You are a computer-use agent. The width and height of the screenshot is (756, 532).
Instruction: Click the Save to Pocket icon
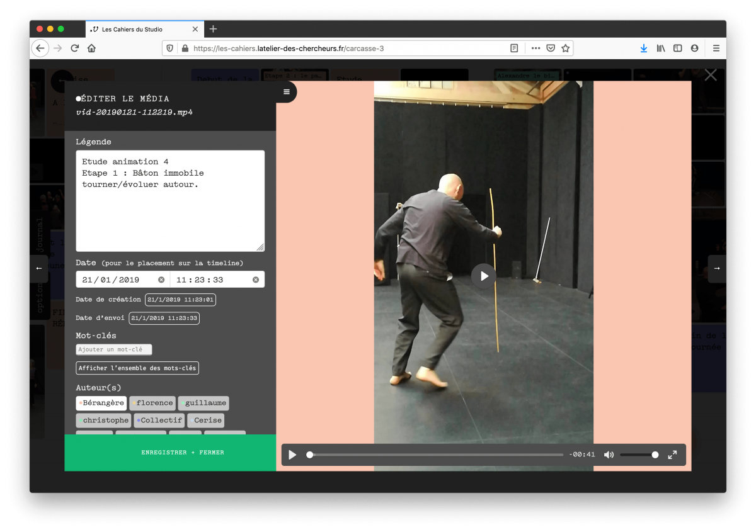click(x=551, y=48)
